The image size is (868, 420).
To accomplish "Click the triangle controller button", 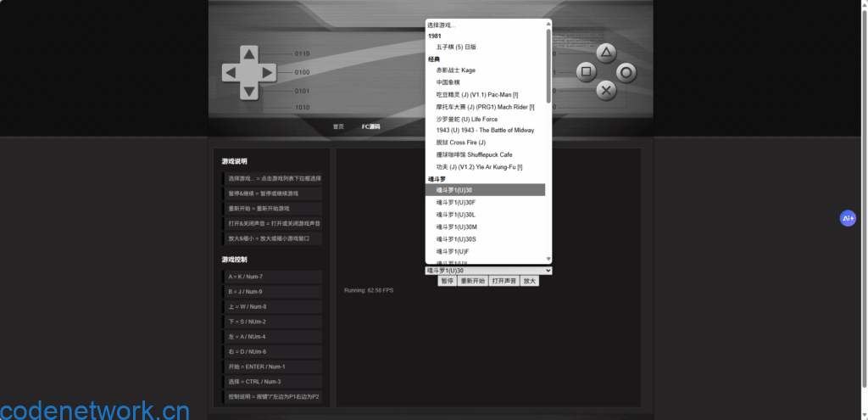I will 606,53.
